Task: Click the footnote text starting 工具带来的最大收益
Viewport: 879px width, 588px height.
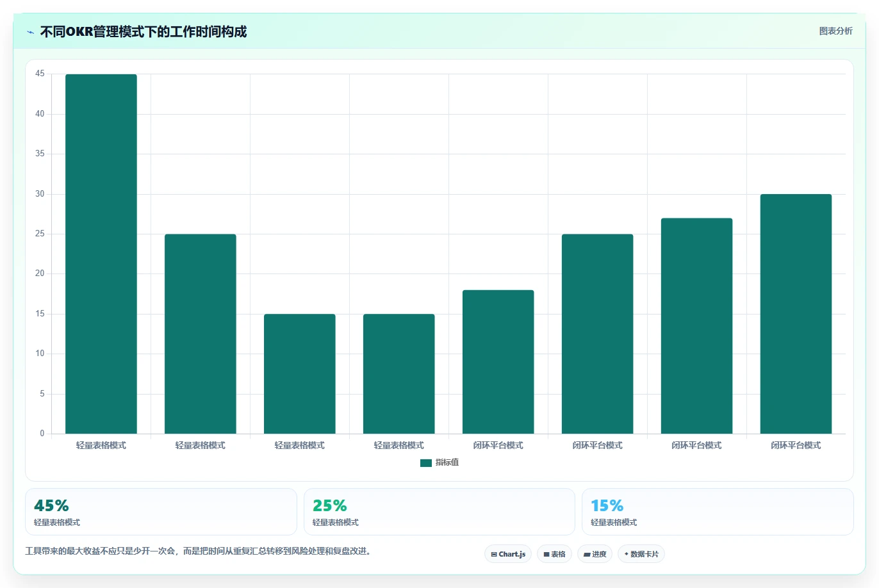Action: [x=199, y=551]
